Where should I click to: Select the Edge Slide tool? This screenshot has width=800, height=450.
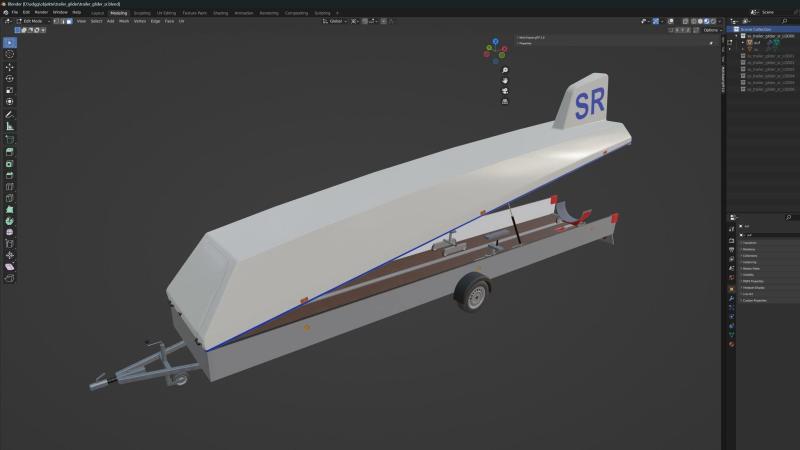(10, 243)
